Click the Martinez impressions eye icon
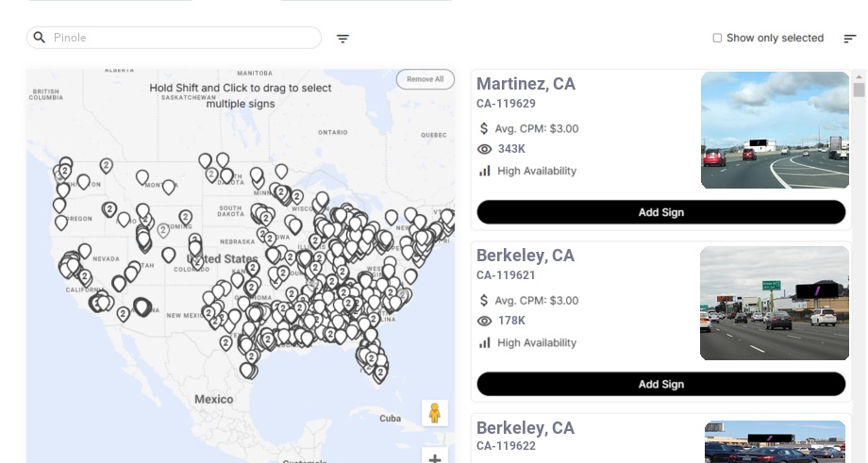Image resolution: width=868 pixels, height=463 pixels. pos(485,149)
